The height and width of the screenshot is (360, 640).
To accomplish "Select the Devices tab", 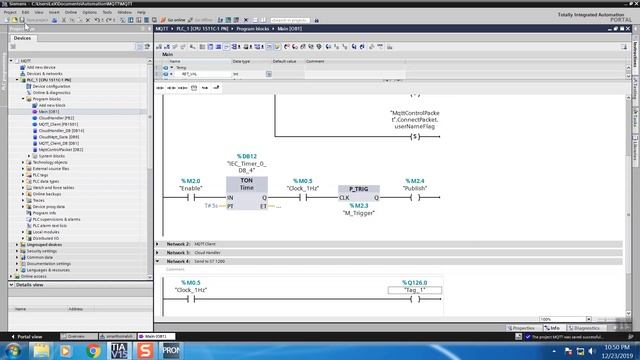I will [x=22, y=38].
